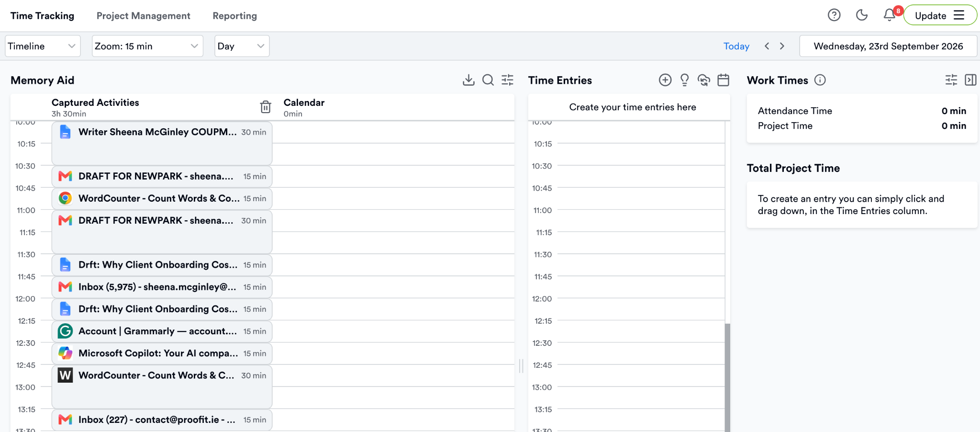
Task: Show Work Times info icon
Action: (x=820, y=80)
